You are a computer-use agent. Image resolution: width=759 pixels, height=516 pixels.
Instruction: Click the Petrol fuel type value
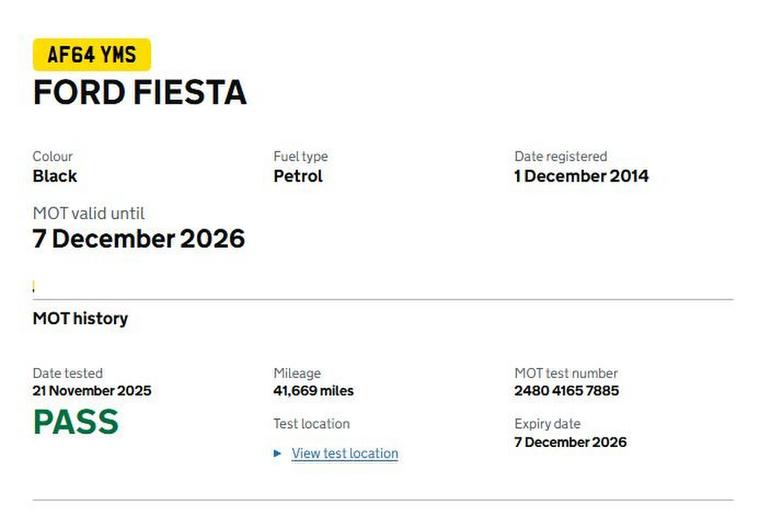click(298, 176)
